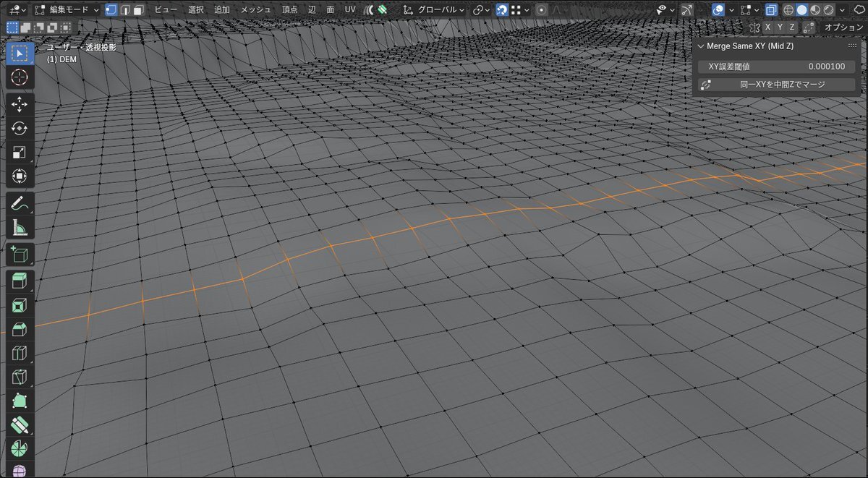Select the Annotate pencil tool

coord(20,203)
